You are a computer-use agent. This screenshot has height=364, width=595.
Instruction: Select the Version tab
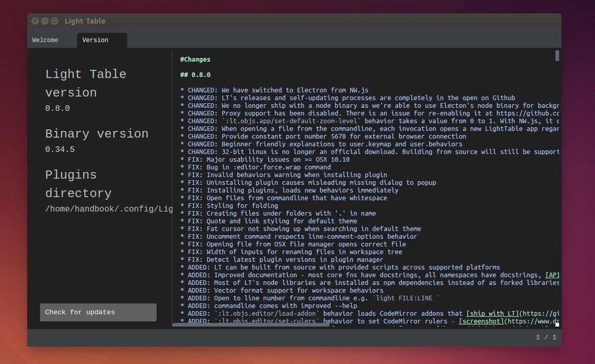tap(95, 40)
